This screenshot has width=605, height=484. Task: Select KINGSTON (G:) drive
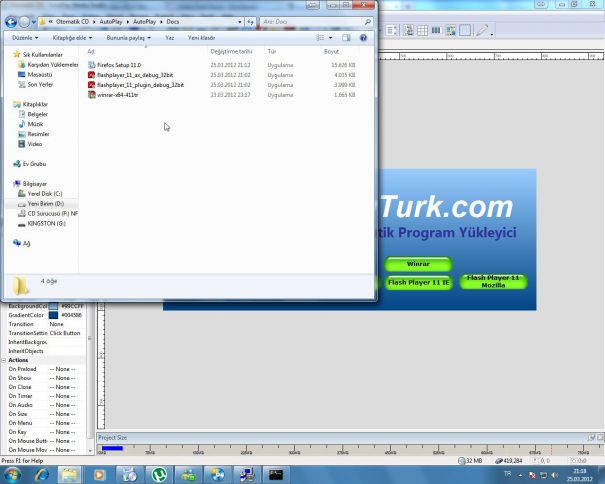pyautogui.click(x=46, y=223)
